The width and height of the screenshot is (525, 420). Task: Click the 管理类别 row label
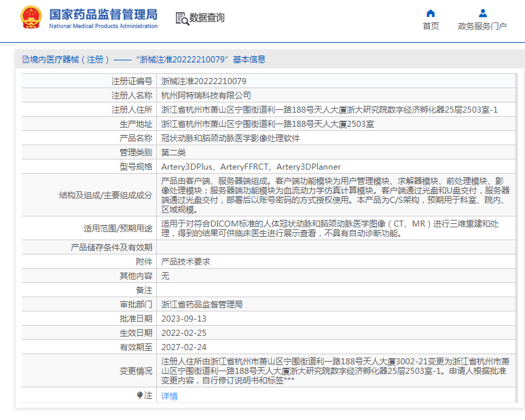[x=136, y=153]
